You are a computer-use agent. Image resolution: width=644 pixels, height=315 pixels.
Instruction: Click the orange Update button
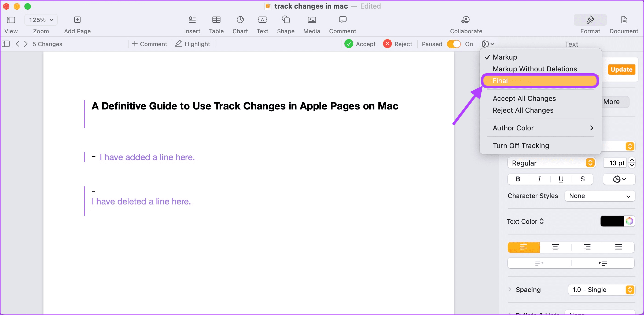(x=621, y=69)
